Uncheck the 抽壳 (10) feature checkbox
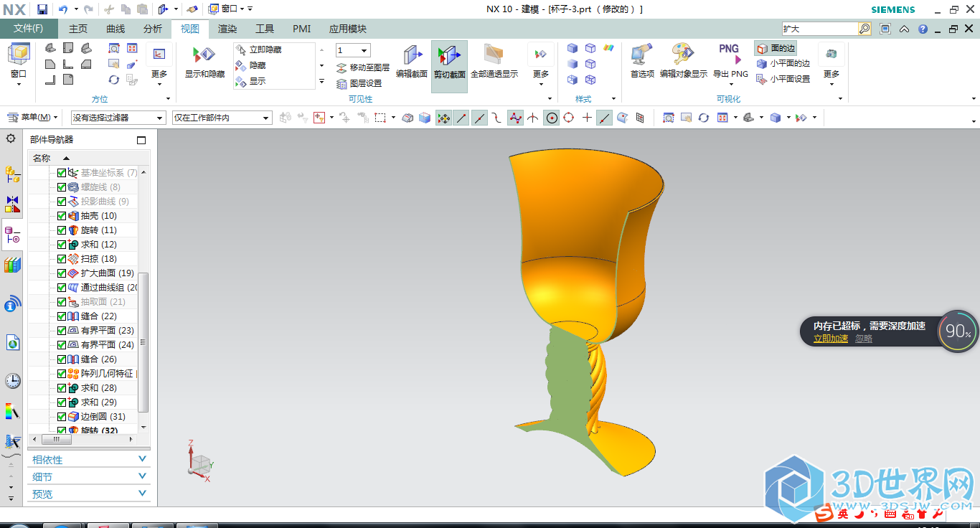 62,216
